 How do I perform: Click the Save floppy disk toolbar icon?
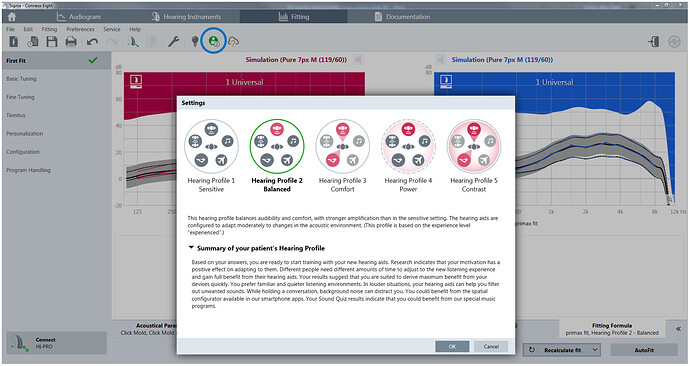pyautogui.click(x=52, y=41)
